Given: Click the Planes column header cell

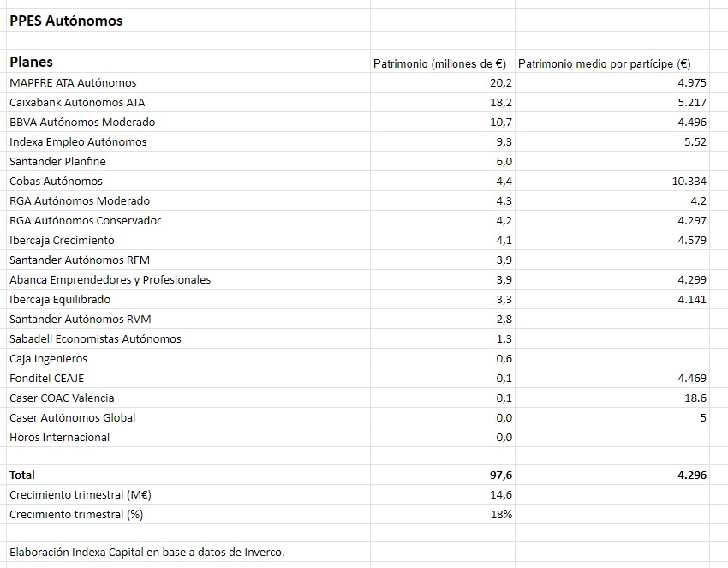Looking at the screenshot, I should pyautogui.click(x=31, y=62).
